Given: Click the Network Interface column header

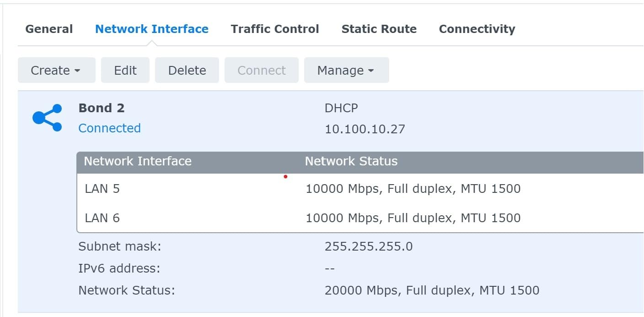Looking at the screenshot, I should [138, 161].
